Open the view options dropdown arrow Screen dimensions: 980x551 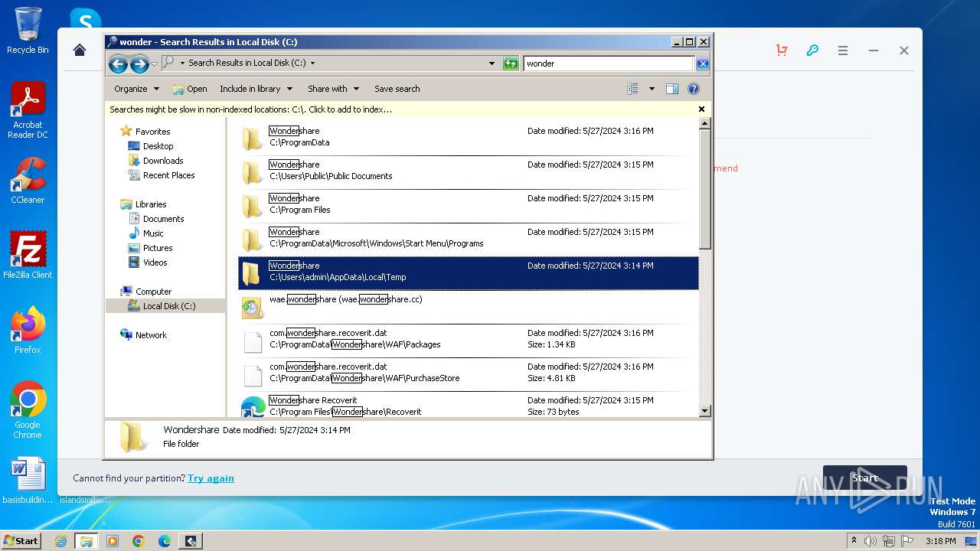(652, 89)
